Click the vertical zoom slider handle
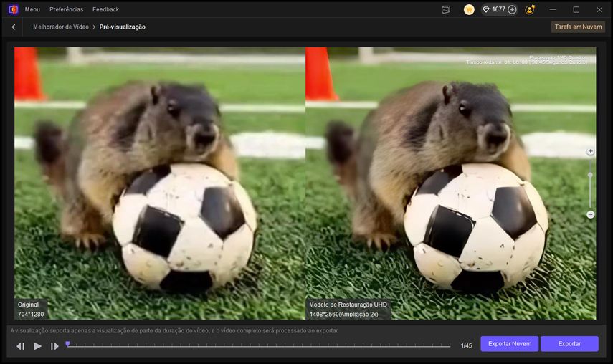613x364 pixels. [590, 175]
